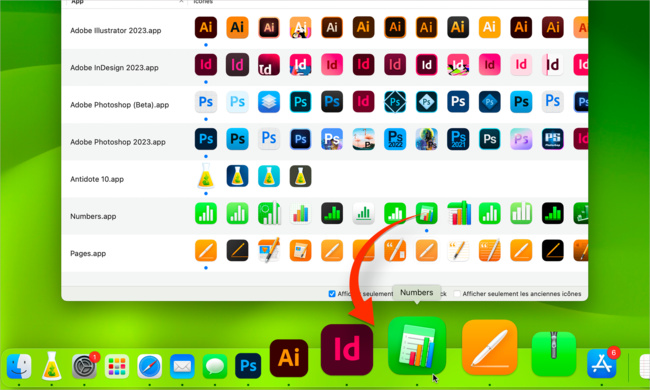
Task: Choose the Numbers icon with multicolor bars on white
Action: click(301, 213)
